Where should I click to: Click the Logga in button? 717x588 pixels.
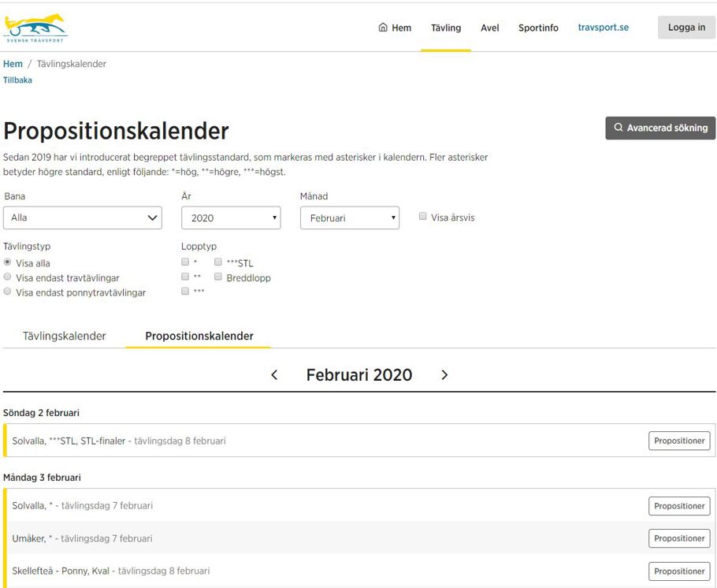click(686, 28)
